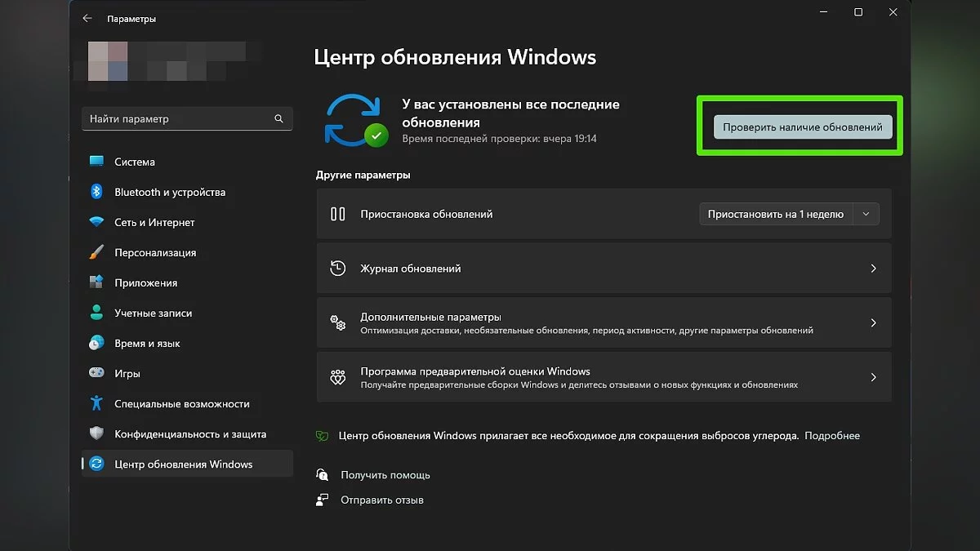Open the Приложения settings category
980x551 pixels.
click(145, 282)
